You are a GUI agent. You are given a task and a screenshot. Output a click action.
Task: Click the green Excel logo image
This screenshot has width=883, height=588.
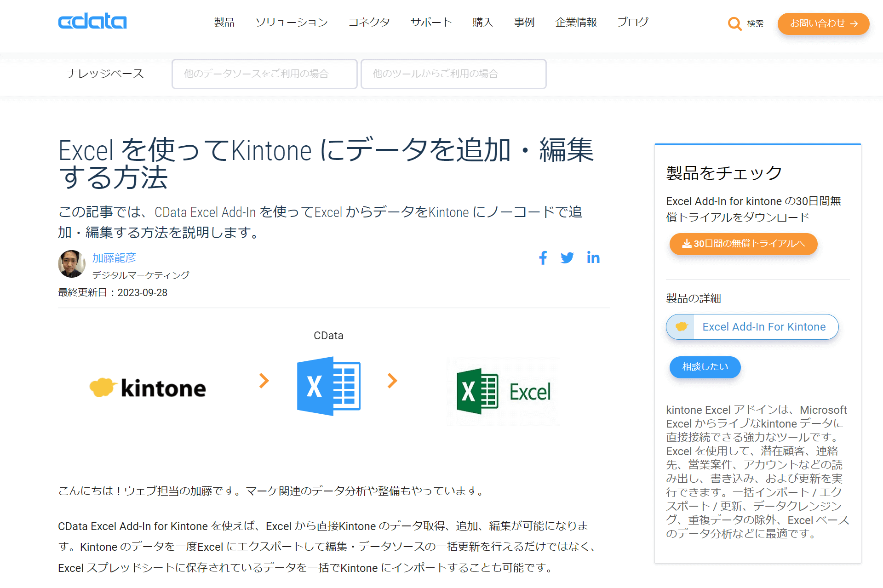pyautogui.click(x=503, y=391)
